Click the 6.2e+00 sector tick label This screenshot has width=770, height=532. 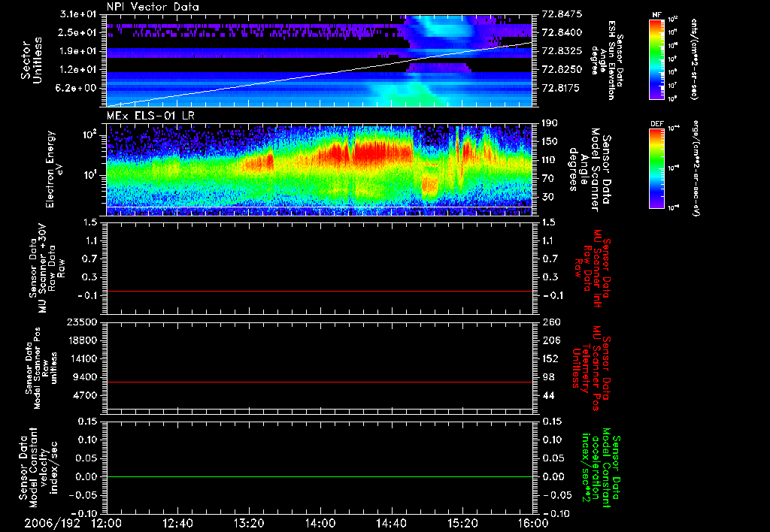click(x=76, y=89)
